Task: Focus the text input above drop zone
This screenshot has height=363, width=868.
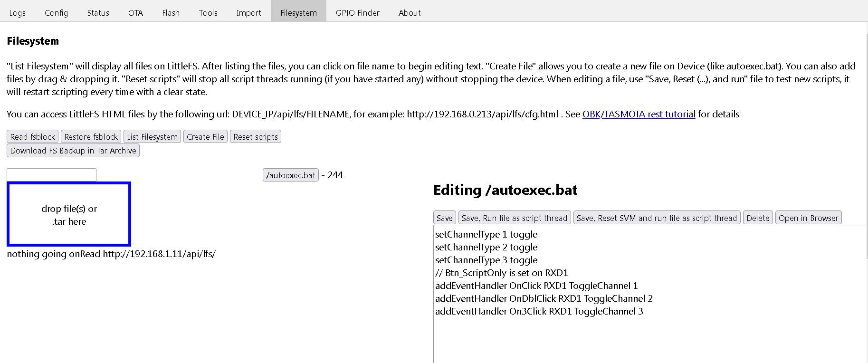Action: (x=51, y=175)
